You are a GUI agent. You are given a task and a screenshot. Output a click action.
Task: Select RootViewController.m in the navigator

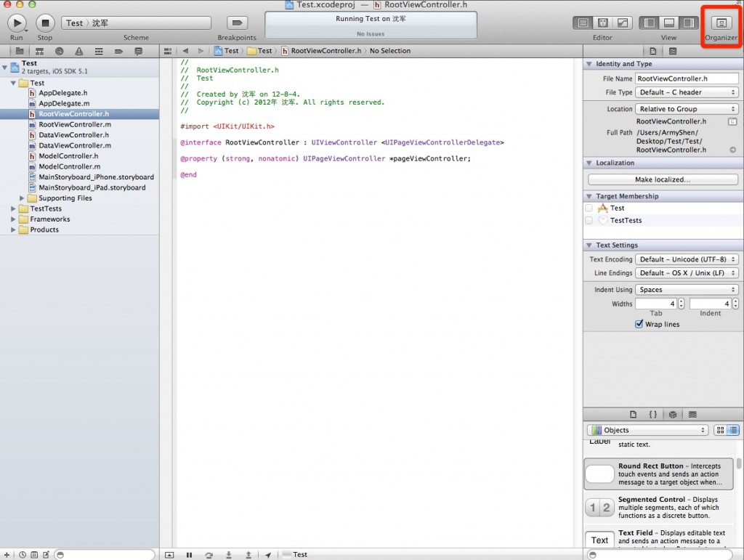[74, 125]
